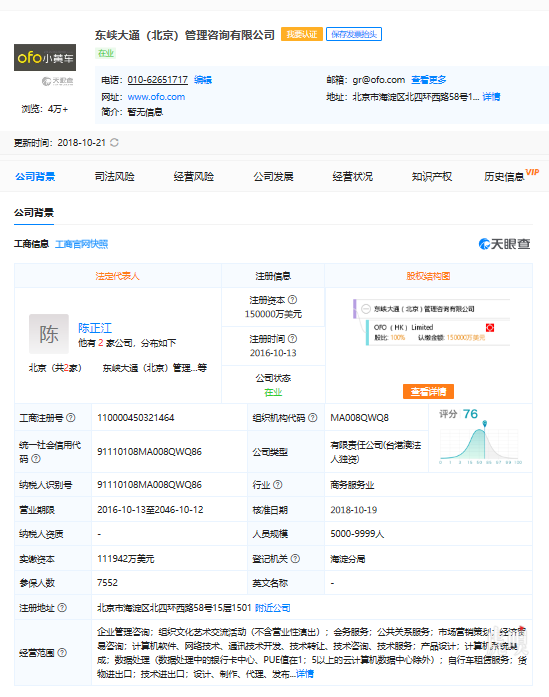
Task: Open the 经营状况 tab
Action: click(353, 176)
